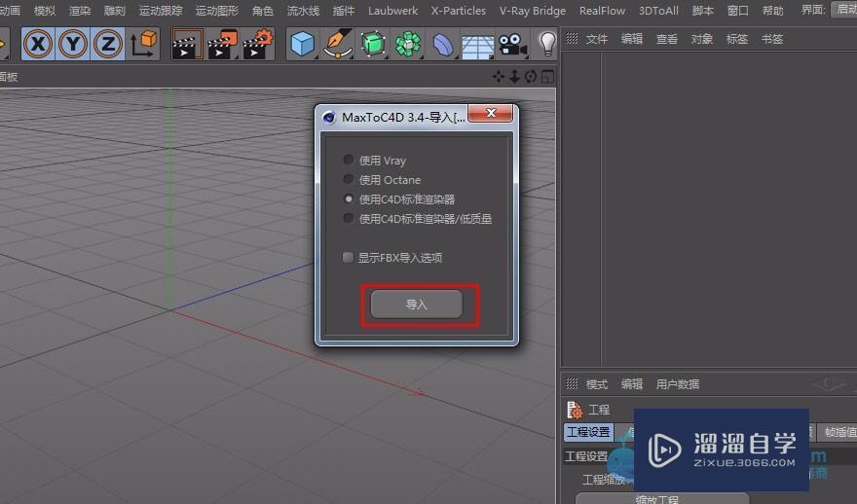This screenshot has height=504, width=857.
Task: Open the 运动跟踪 menu
Action: (161, 11)
